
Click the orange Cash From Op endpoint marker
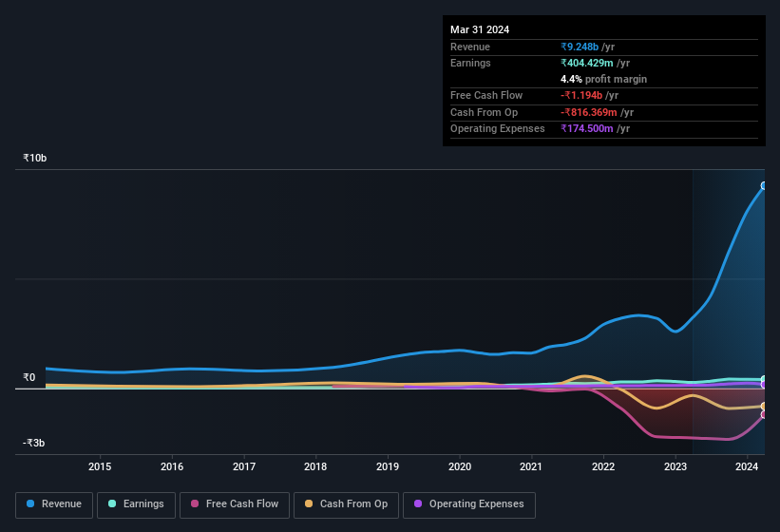[x=764, y=407]
